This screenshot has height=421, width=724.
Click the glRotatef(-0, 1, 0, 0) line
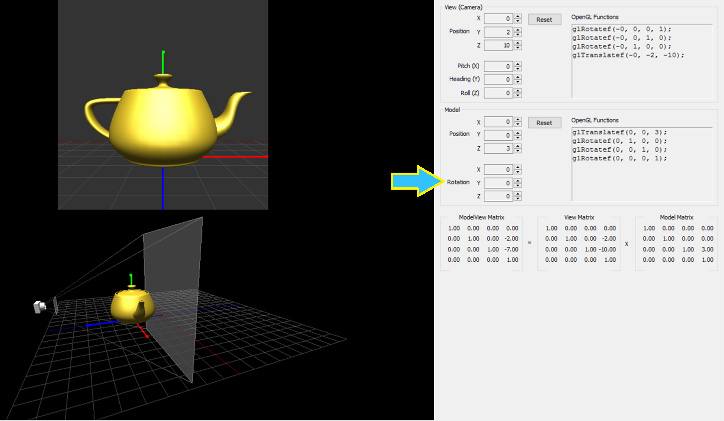pyautogui.click(x=621, y=46)
